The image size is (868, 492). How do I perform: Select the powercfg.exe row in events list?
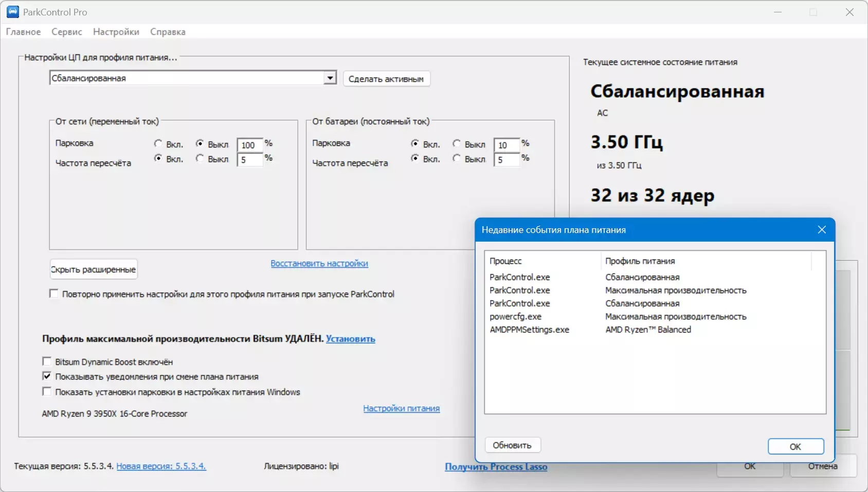point(515,317)
